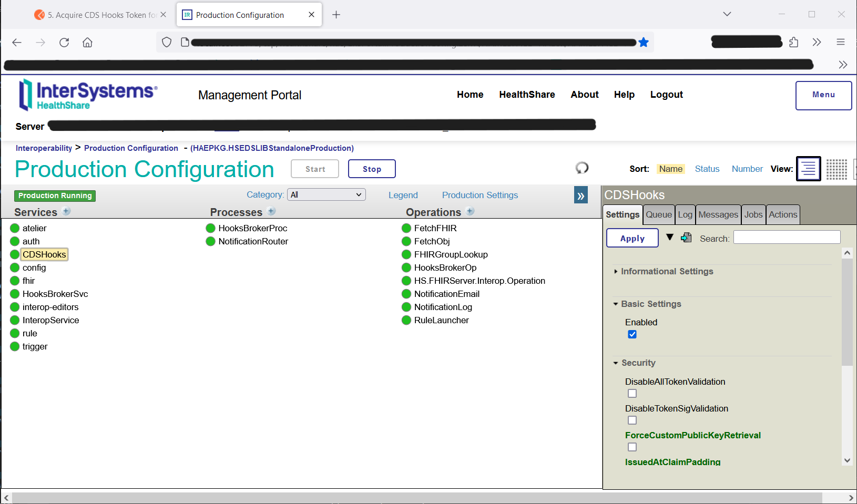
Task: Check DisableAllTokenValidation
Action: (x=632, y=394)
